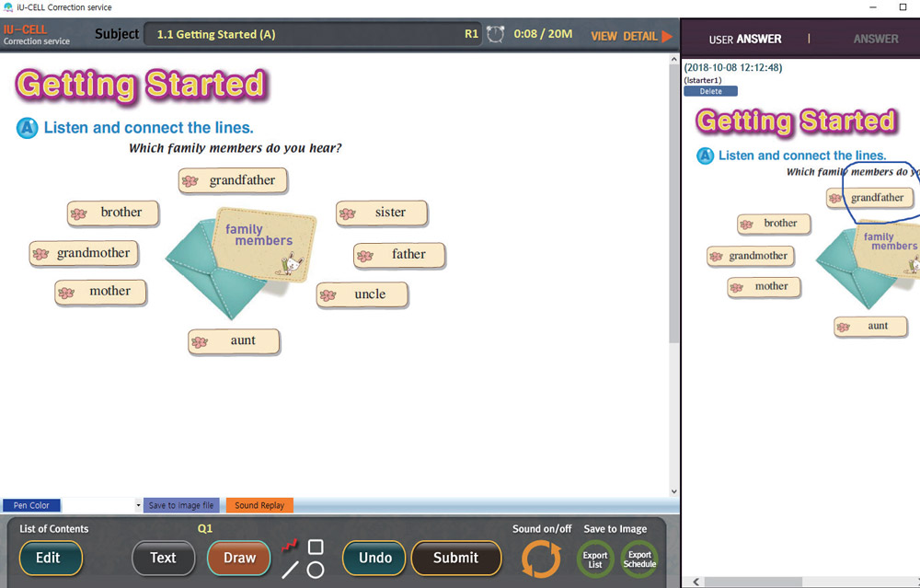Activate the Text tool button
The height and width of the screenshot is (588, 920).
[164, 558]
